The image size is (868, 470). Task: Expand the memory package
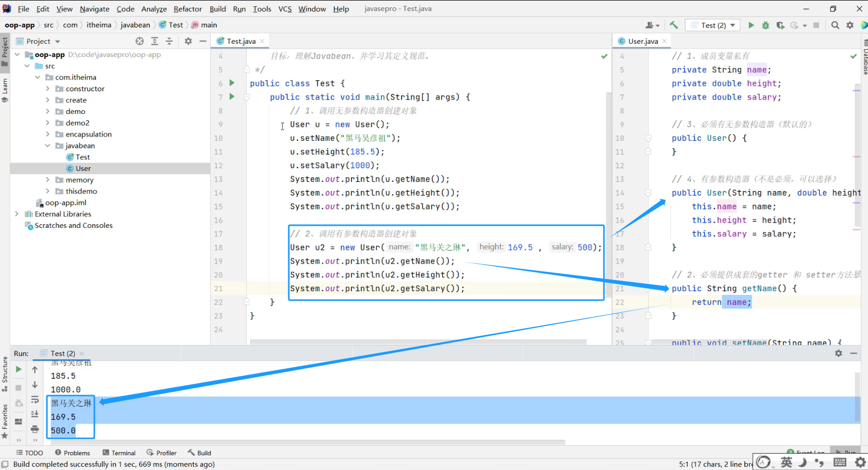click(47, 180)
